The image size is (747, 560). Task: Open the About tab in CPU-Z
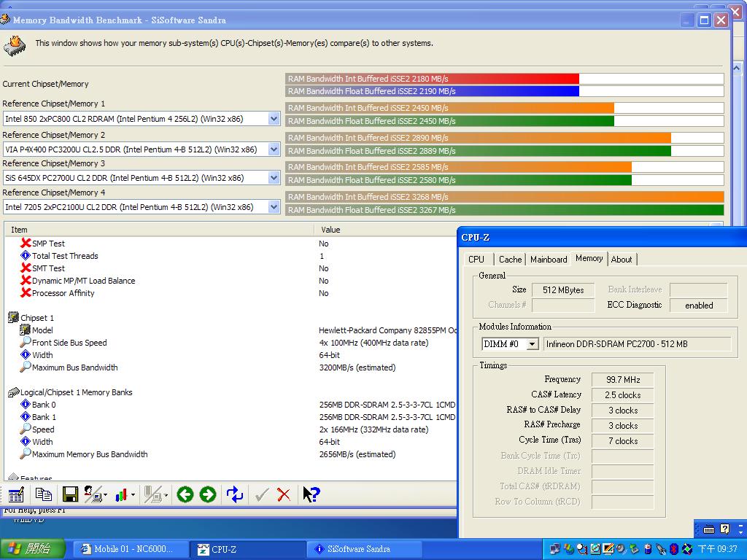(x=622, y=259)
